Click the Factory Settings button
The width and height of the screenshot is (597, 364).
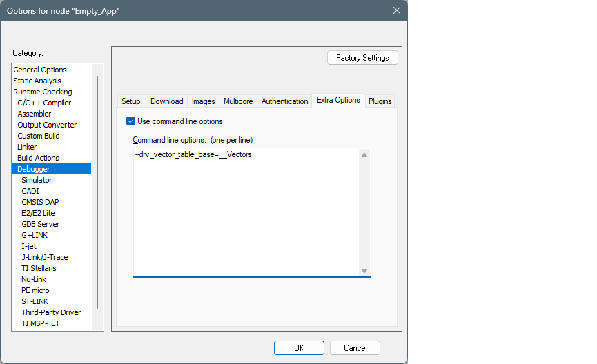tap(362, 58)
